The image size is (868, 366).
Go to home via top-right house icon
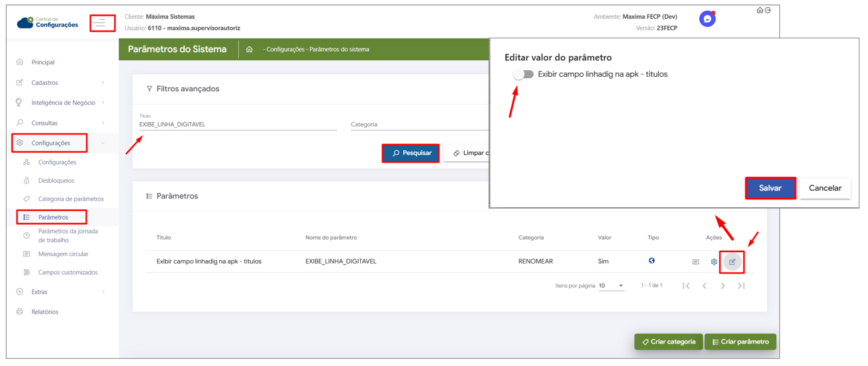point(759,10)
